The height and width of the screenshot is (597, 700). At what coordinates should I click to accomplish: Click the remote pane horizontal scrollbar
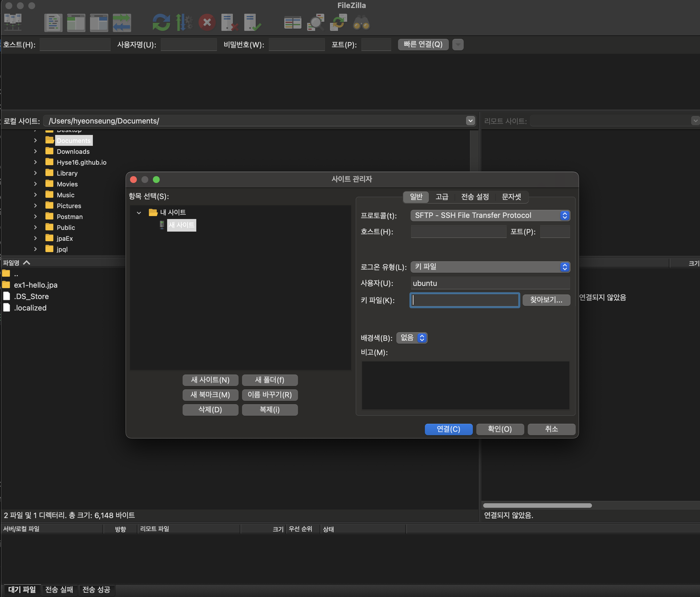(537, 506)
